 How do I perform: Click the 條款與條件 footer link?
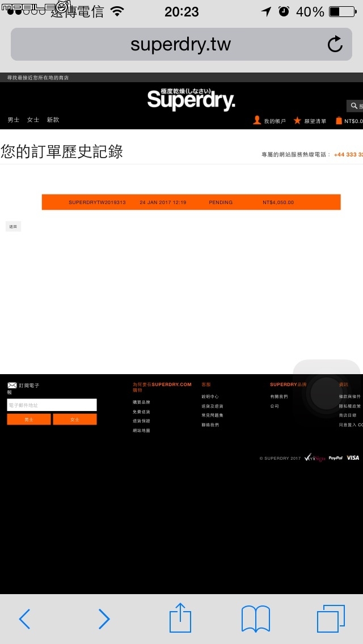pos(350,397)
